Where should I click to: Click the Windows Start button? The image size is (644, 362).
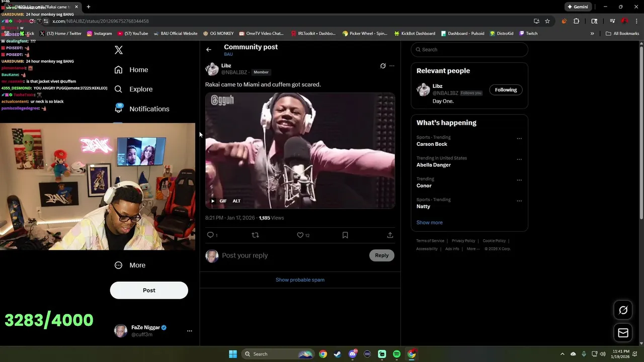[233, 354]
